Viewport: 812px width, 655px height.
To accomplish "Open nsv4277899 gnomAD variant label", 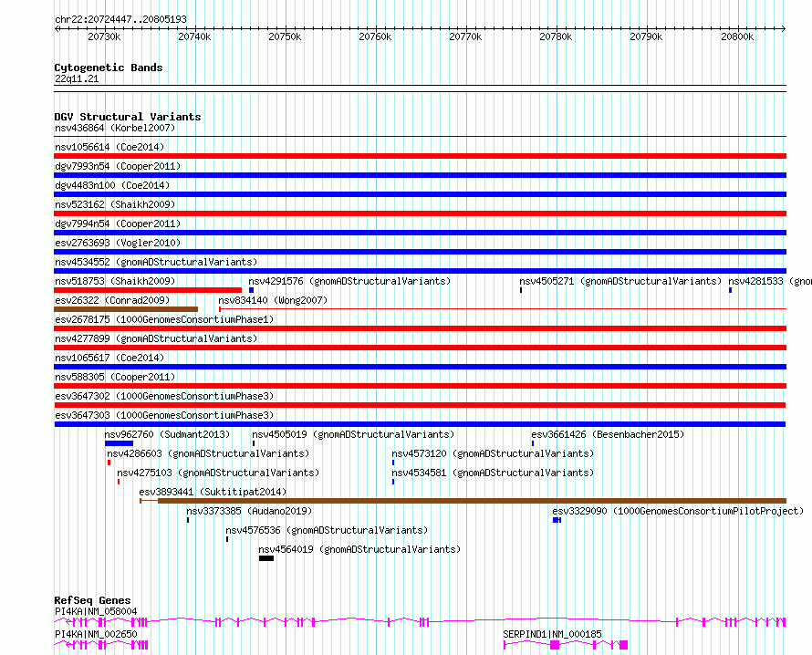I will pyautogui.click(x=156, y=338).
